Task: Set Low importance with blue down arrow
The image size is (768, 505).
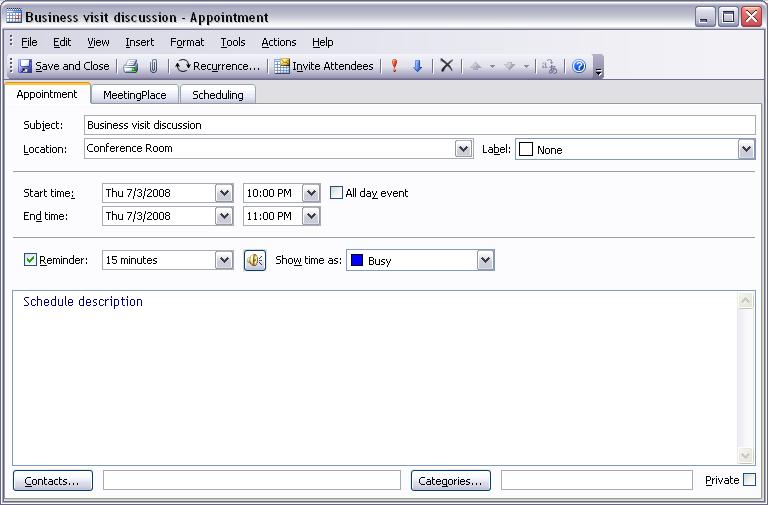Action: (417, 66)
